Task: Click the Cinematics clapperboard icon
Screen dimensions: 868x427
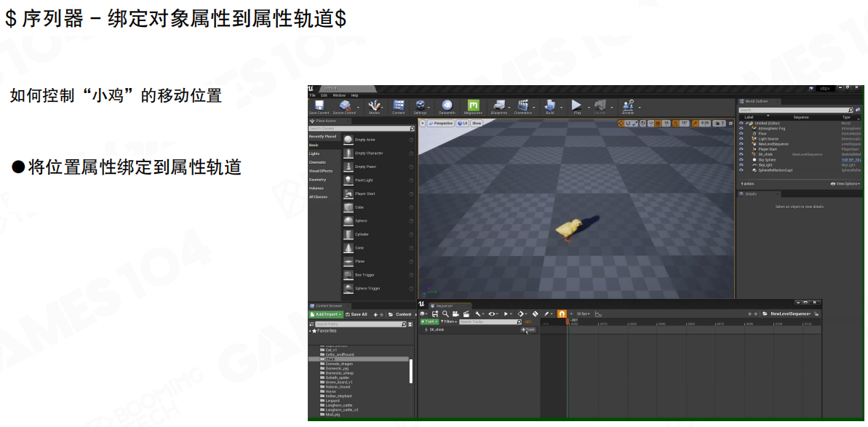Action: (522, 107)
